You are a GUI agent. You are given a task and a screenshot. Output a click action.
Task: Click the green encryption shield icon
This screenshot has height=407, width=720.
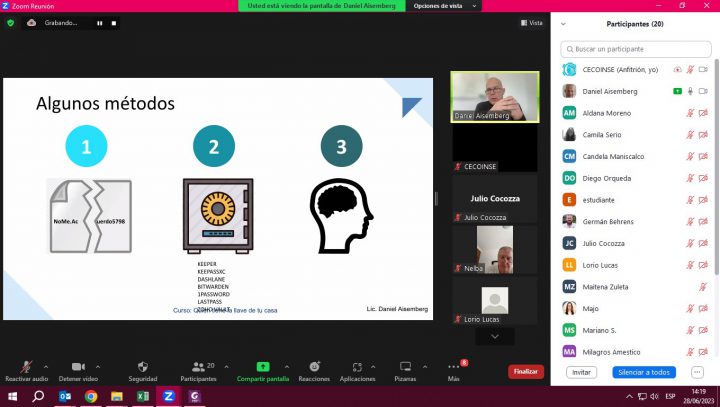pos(11,23)
